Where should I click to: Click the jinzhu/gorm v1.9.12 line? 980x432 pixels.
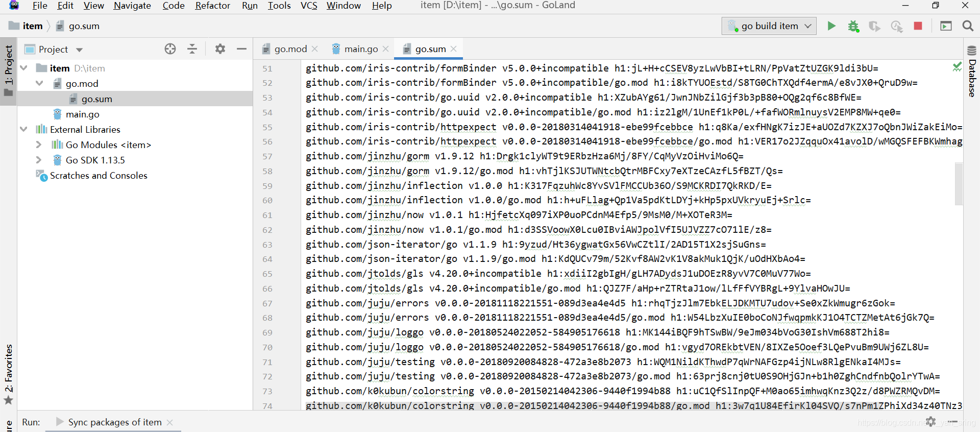click(x=525, y=156)
